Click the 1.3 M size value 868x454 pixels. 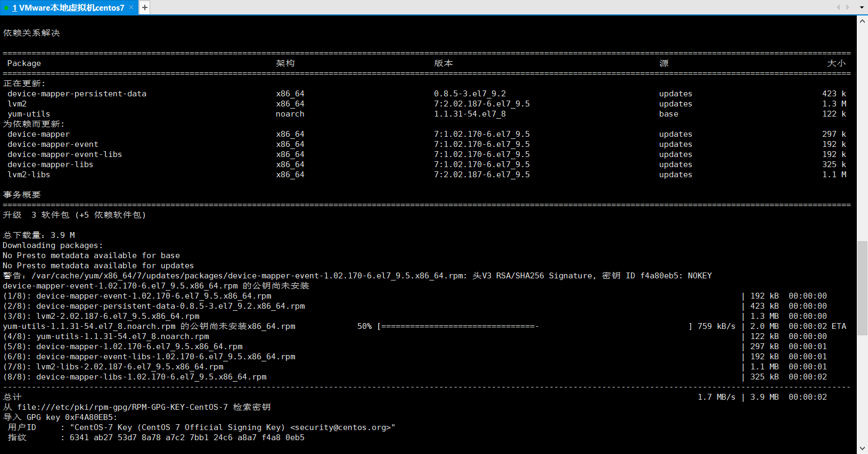pos(834,104)
